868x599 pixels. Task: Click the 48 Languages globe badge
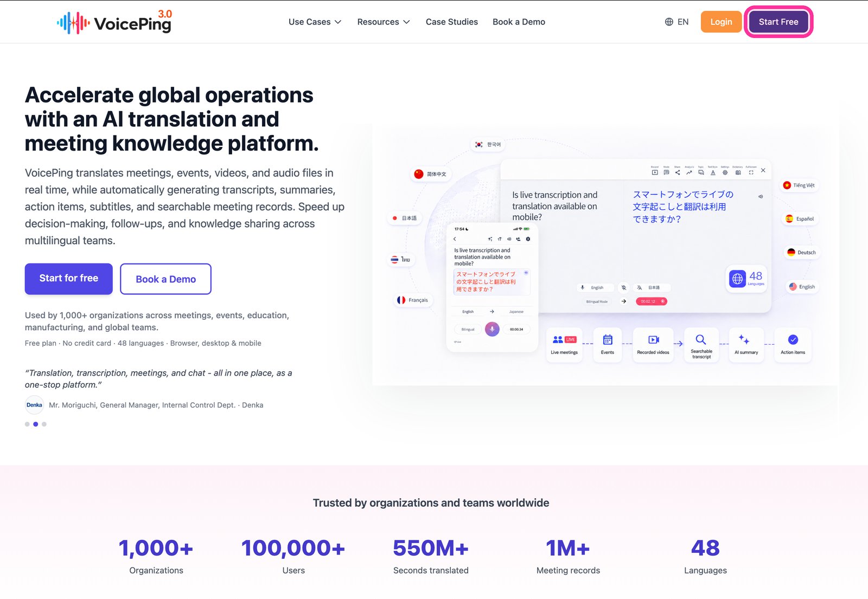[746, 279]
